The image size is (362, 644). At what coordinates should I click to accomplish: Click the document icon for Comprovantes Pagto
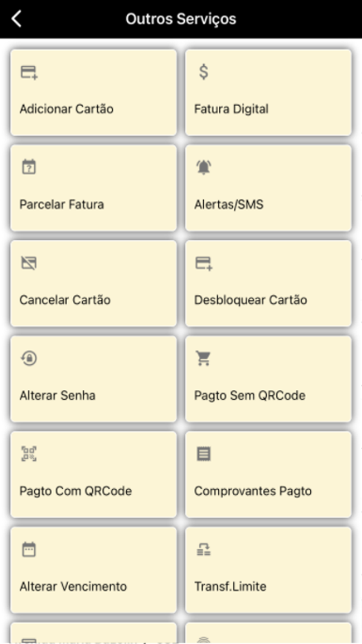[204, 453]
